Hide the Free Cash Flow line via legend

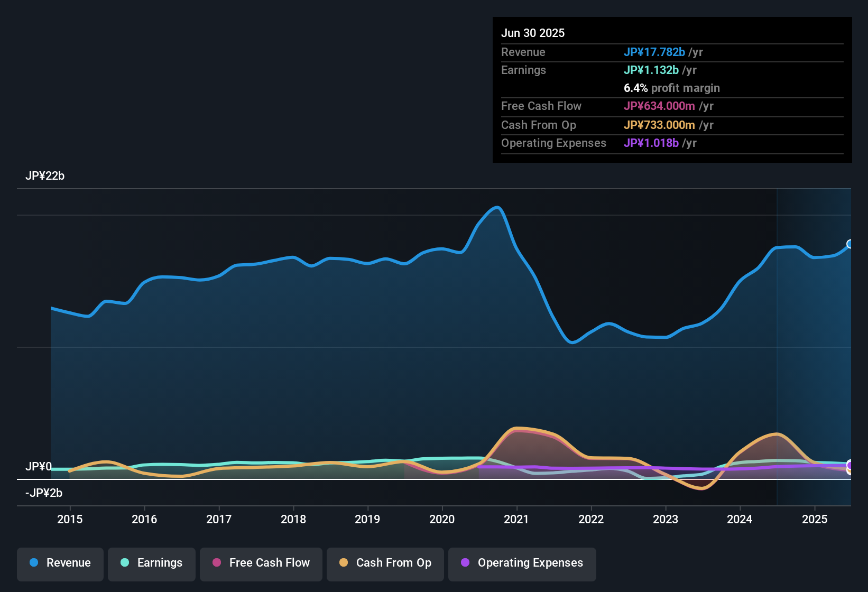[261, 563]
